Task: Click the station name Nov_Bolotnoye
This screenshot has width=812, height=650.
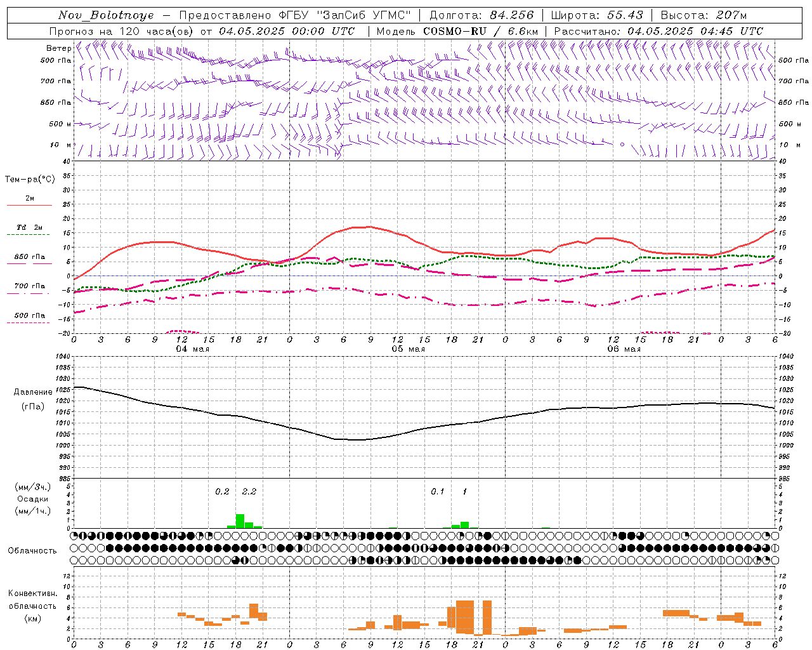Action: [106, 15]
